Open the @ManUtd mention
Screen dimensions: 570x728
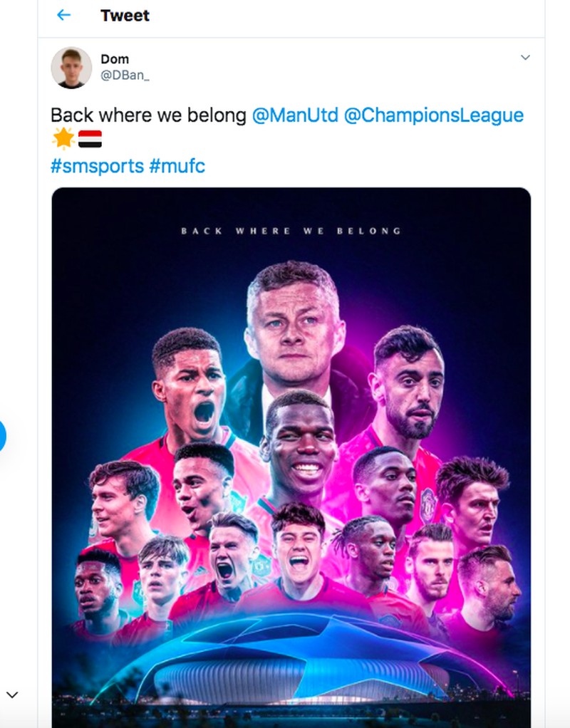click(x=295, y=115)
